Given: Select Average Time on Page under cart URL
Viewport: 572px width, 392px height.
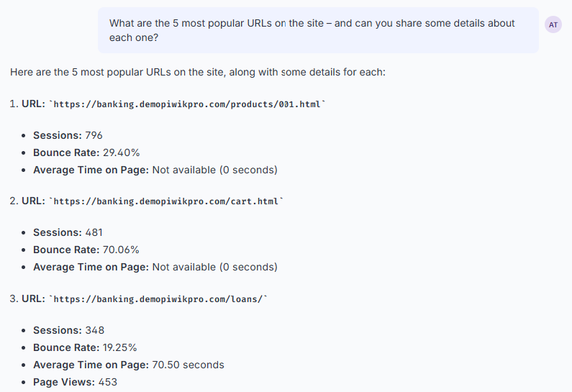Looking at the screenshot, I should 155,267.
